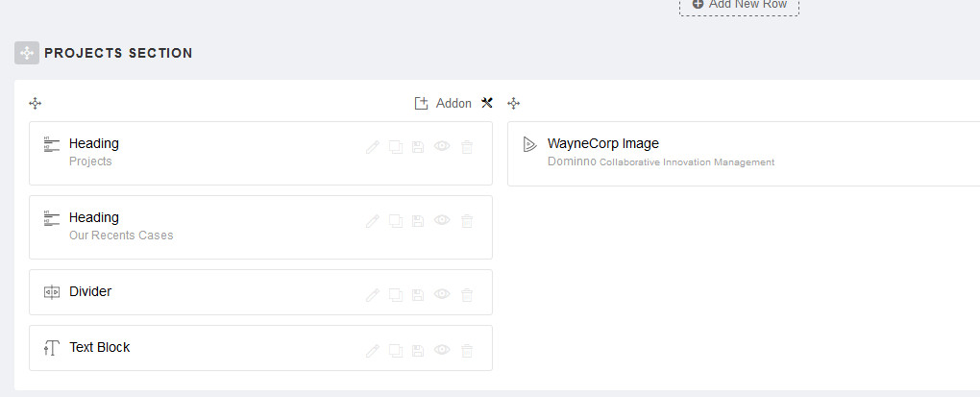980x397 pixels.
Task: Edit the Projects heading addon
Action: pyautogui.click(x=373, y=147)
